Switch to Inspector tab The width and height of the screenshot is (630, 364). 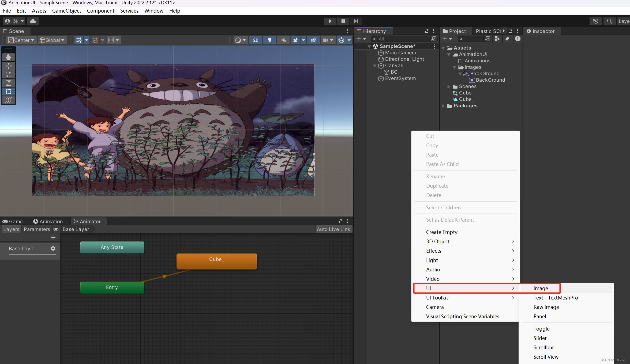coord(541,31)
